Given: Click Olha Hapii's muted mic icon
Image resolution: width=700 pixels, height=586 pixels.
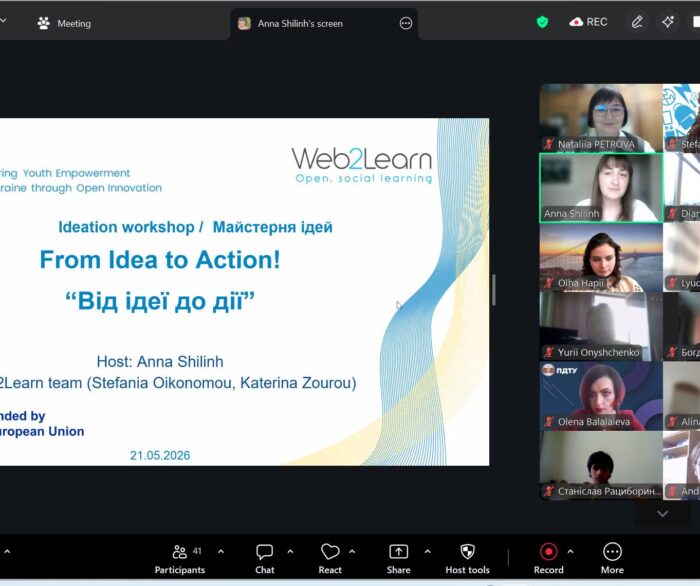Looking at the screenshot, I should pos(549,283).
